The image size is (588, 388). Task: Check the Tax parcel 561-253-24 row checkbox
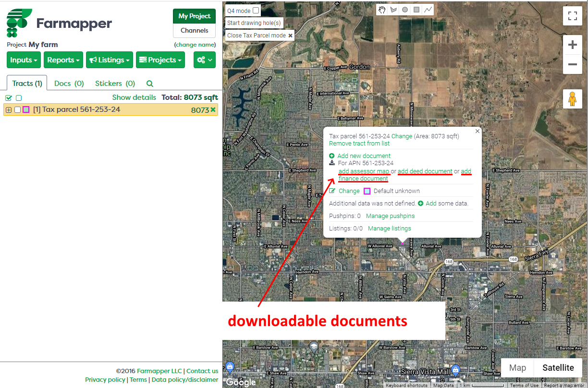click(x=18, y=110)
